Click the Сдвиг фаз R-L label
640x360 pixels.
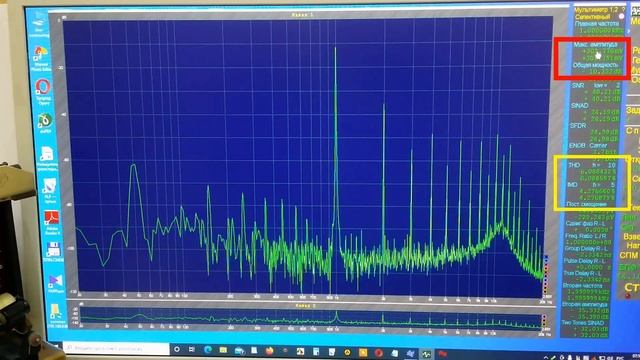585,223
